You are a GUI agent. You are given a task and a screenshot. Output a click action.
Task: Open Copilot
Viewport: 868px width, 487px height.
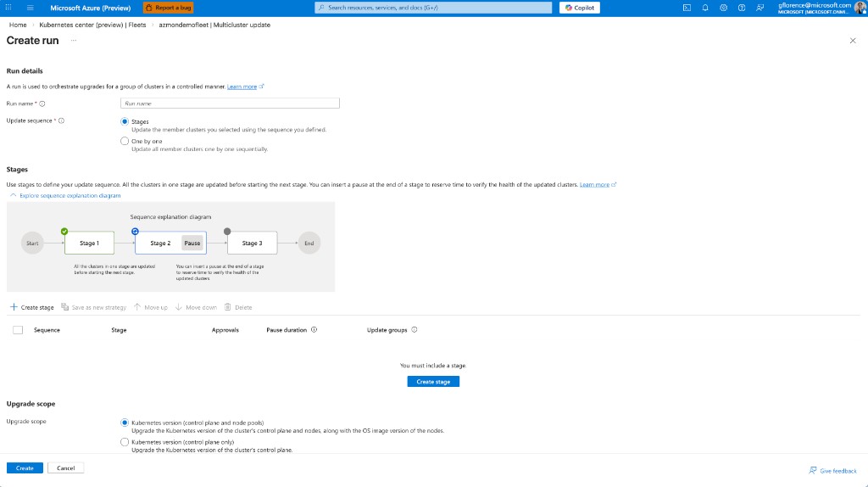(580, 8)
